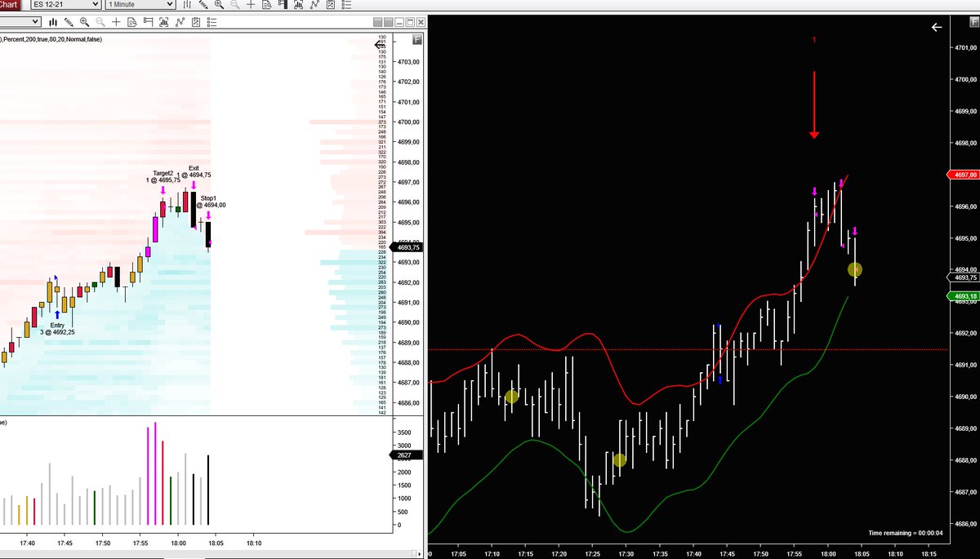This screenshot has height=559, width=980.
Task: Click the black 4693,75 price tag on heatmap chart
Action: [408, 247]
